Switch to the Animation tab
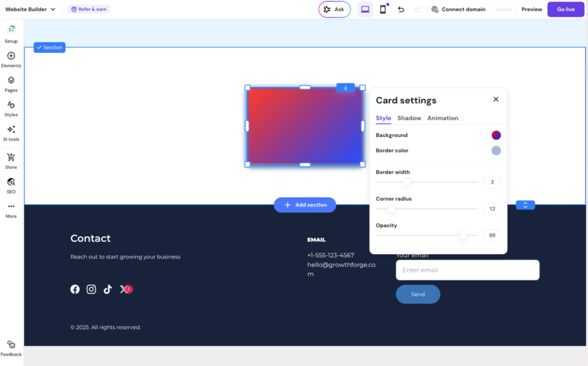 point(443,118)
